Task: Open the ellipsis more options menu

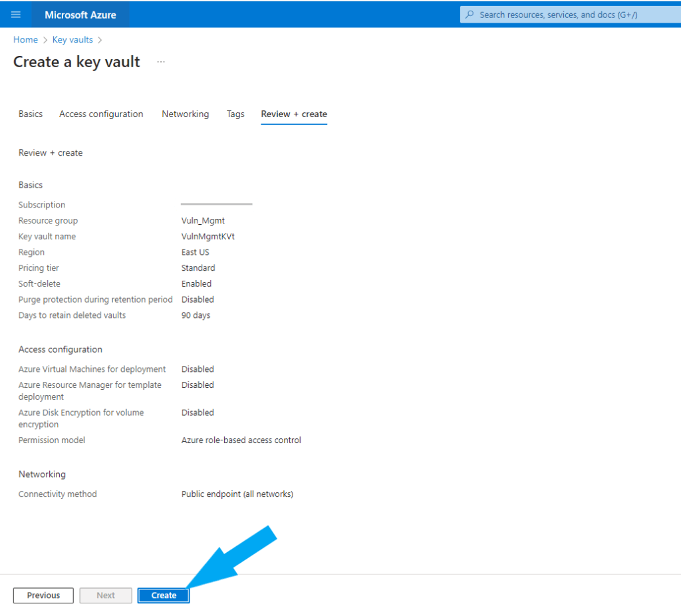Action: click(161, 62)
